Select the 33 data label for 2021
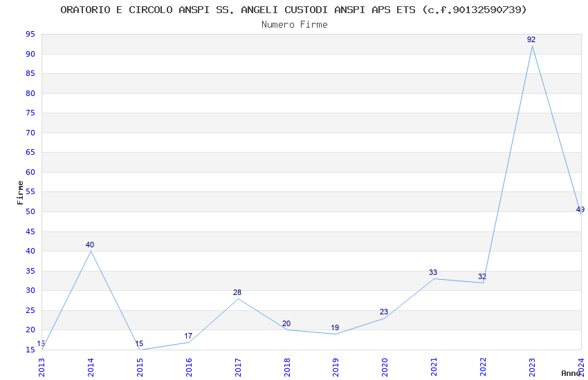This screenshot has height=380, width=588. tap(433, 272)
